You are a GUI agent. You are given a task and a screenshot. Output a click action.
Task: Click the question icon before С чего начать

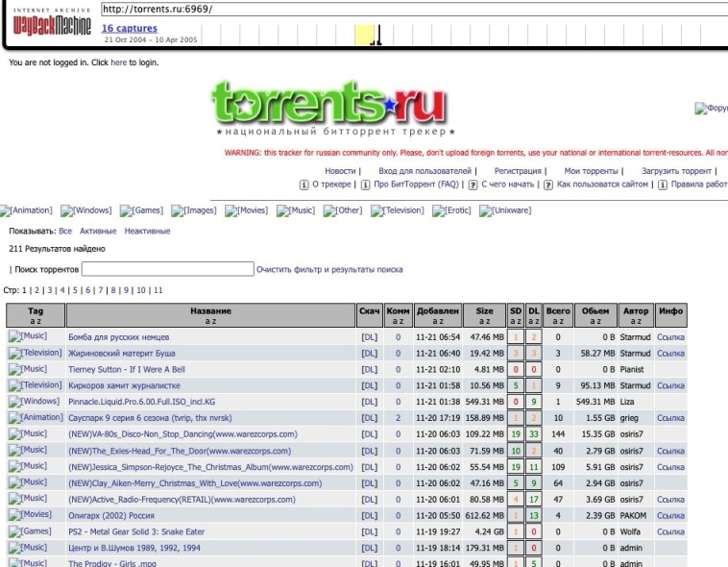pos(473,185)
